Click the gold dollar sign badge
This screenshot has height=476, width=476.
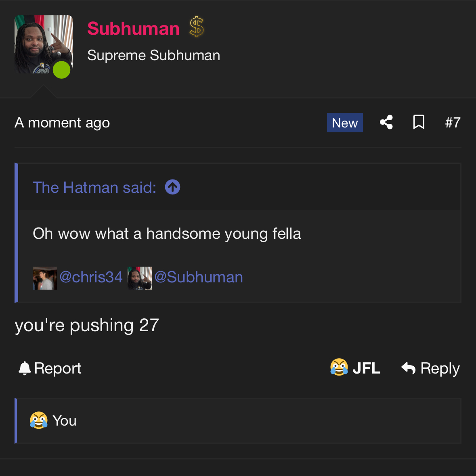tap(197, 27)
